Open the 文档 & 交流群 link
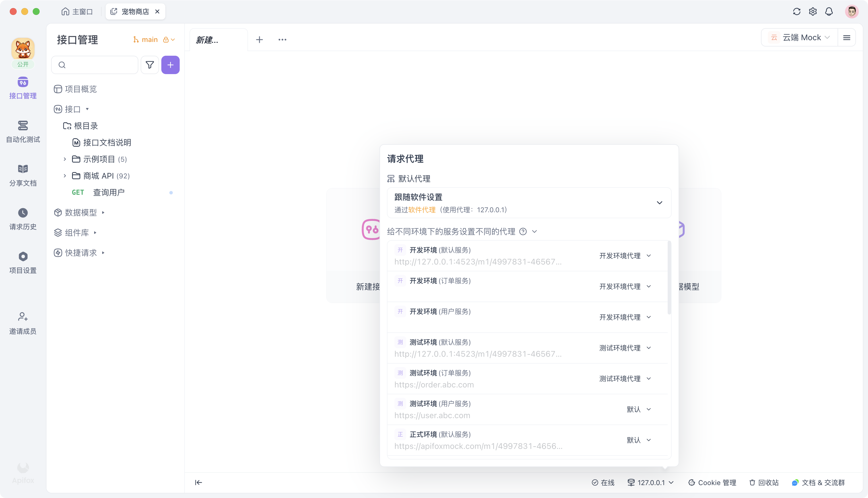The width and height of the screenshot is (868, 498). [821, 482]
